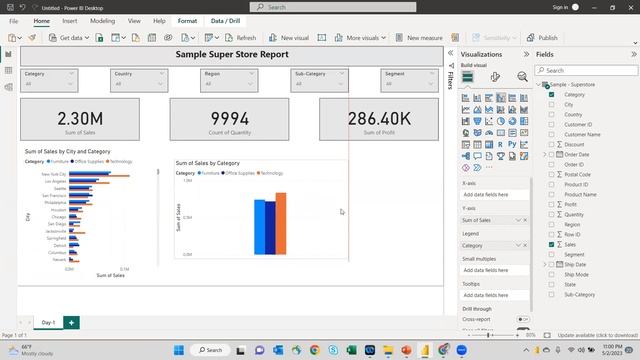The height and width of the screenshot is (360, 640).
Task: Expand the Ship Date field hierarchy
Action: 544,264
